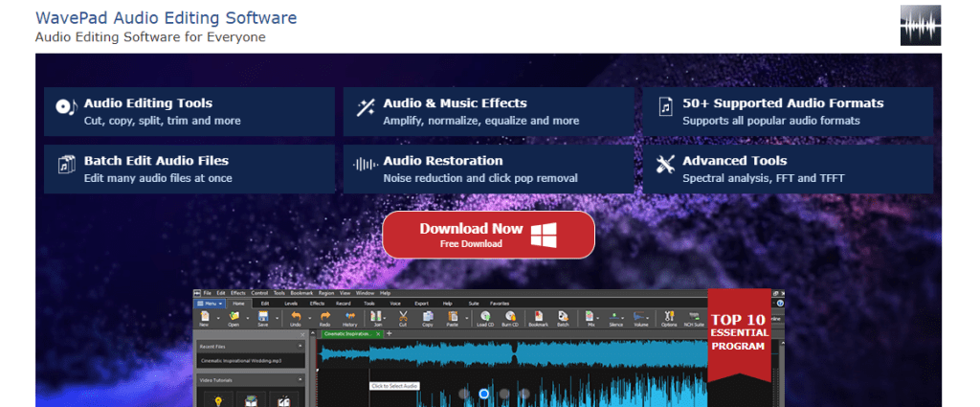The height and width of the screenshot is (407, 980).
Task: Click the Volume tool icon
Action: click(x=638, y=316)
